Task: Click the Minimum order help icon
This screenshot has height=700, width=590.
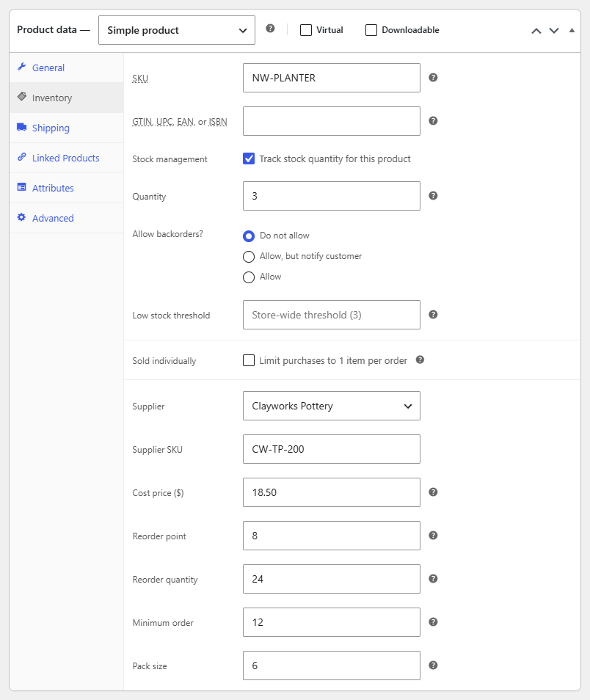Action: pyautogui.click(x=433, y=622)
